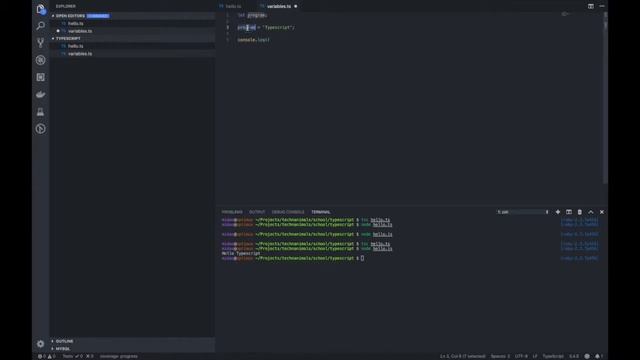Click 'Hello Typescript' output line in terminal
Viewport: 640px width, 360px height.
point(241,253)
